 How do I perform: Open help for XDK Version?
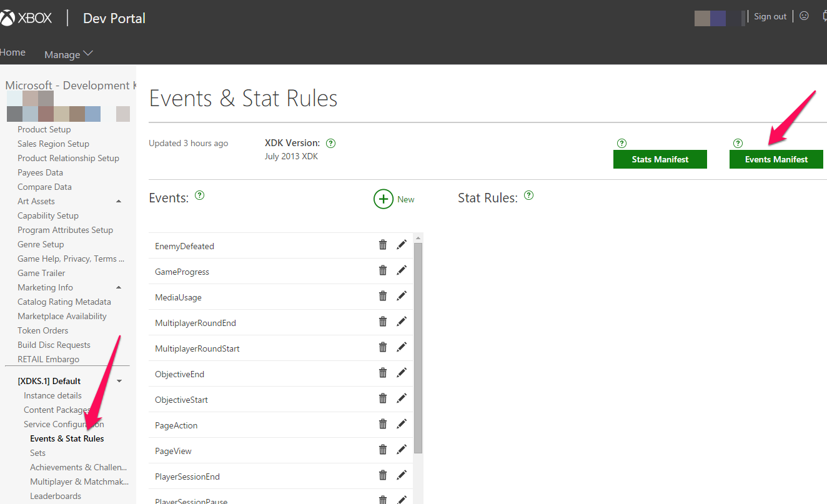[x=331, y=143]
